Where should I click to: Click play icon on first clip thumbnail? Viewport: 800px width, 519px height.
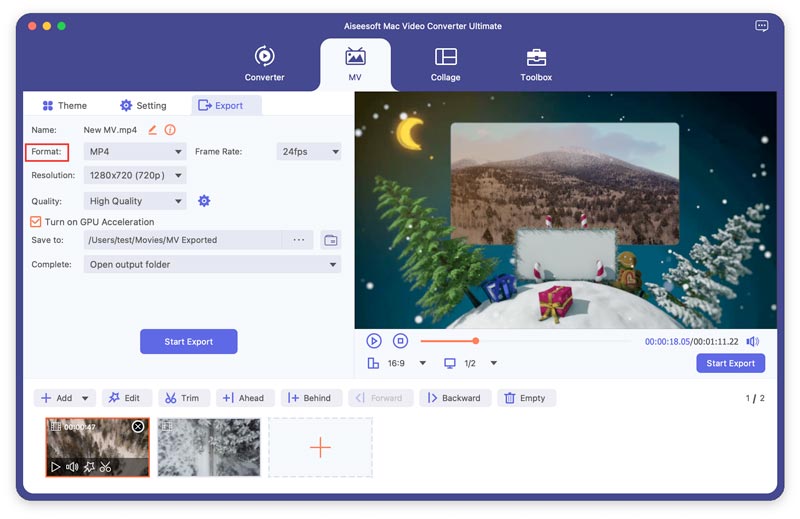[x=56, y=466]
